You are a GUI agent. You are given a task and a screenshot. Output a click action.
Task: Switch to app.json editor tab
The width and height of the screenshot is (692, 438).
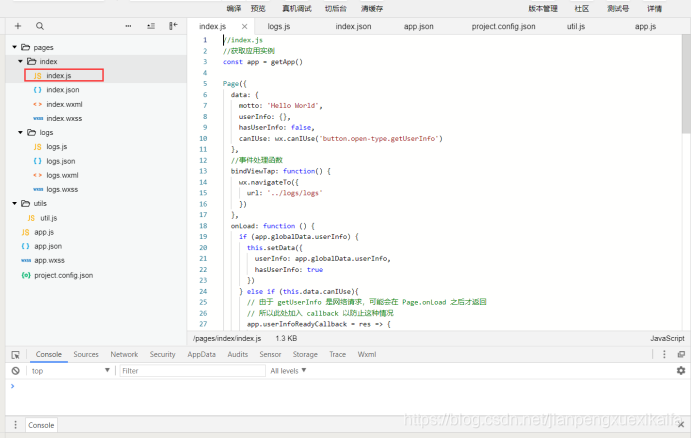coord(418,26)
